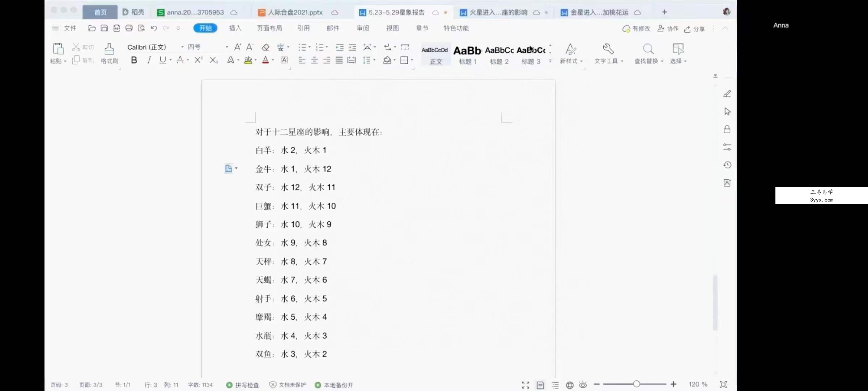Align text right

point(327,60)
